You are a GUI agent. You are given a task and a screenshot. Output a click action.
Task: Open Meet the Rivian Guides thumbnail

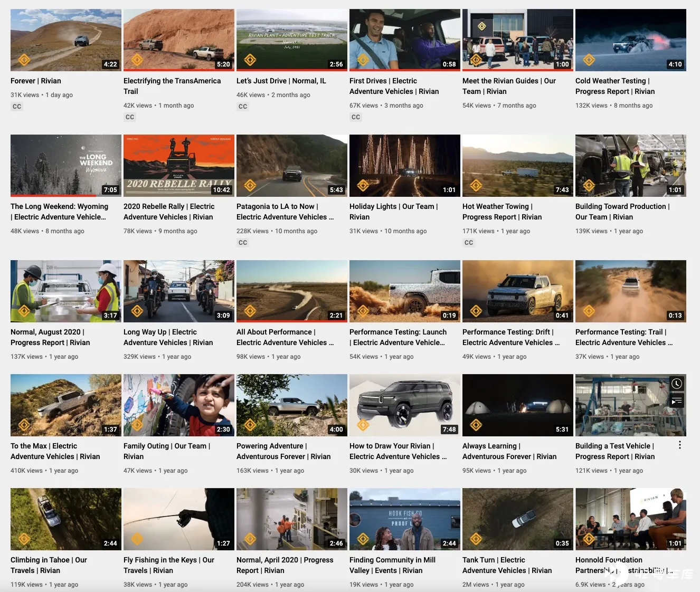(x=518, y=40)
